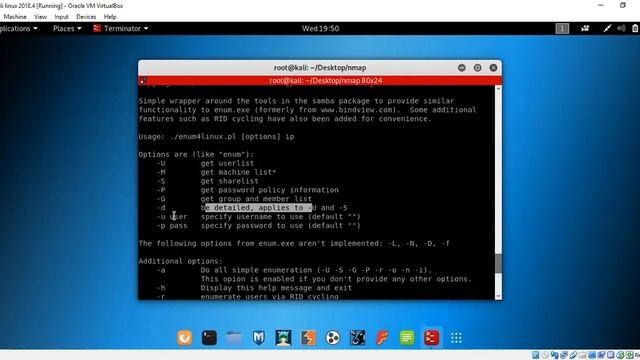
Task: Click 'get password policy information' line
Action: click(x=269, y=190)
